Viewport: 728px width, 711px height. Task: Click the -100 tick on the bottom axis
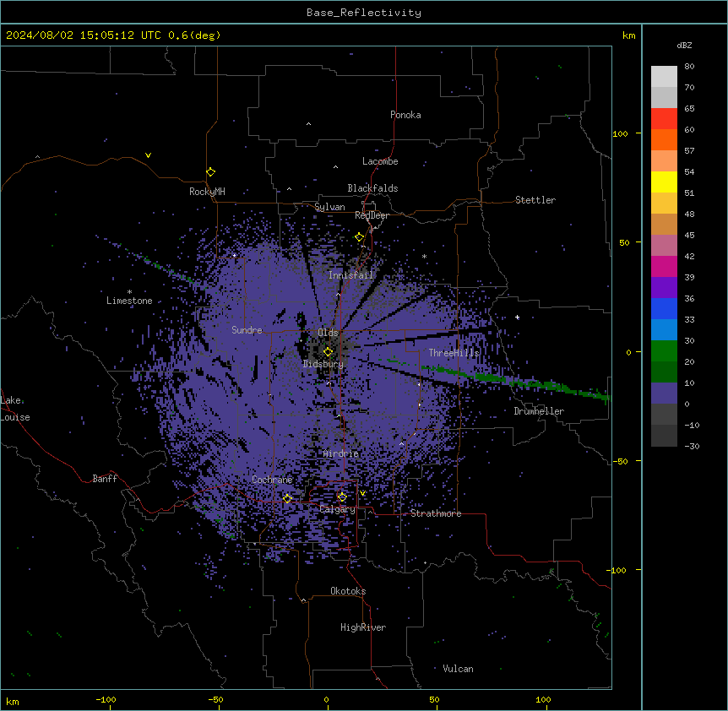point(106,699)
